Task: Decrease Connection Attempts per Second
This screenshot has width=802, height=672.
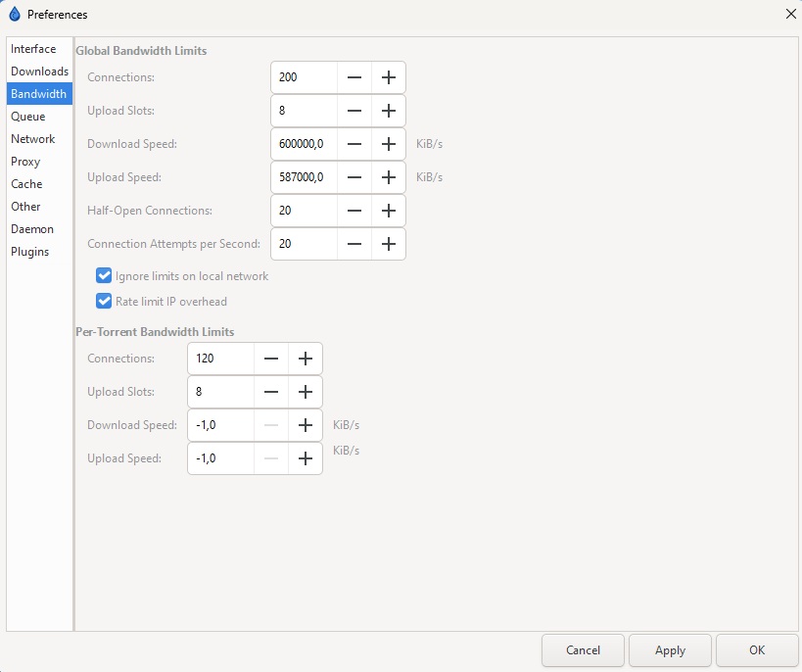Action: (354, 244)
